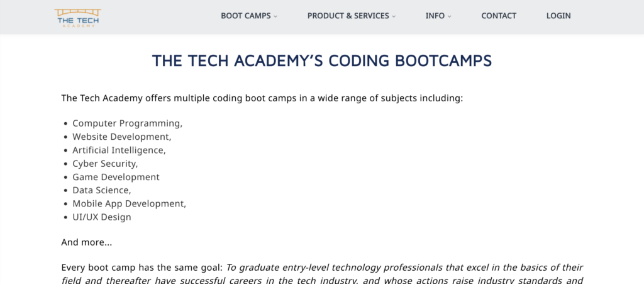This screenshot has height=284, width=644.
Task: Select the Game Development list item
Action: 116,177
